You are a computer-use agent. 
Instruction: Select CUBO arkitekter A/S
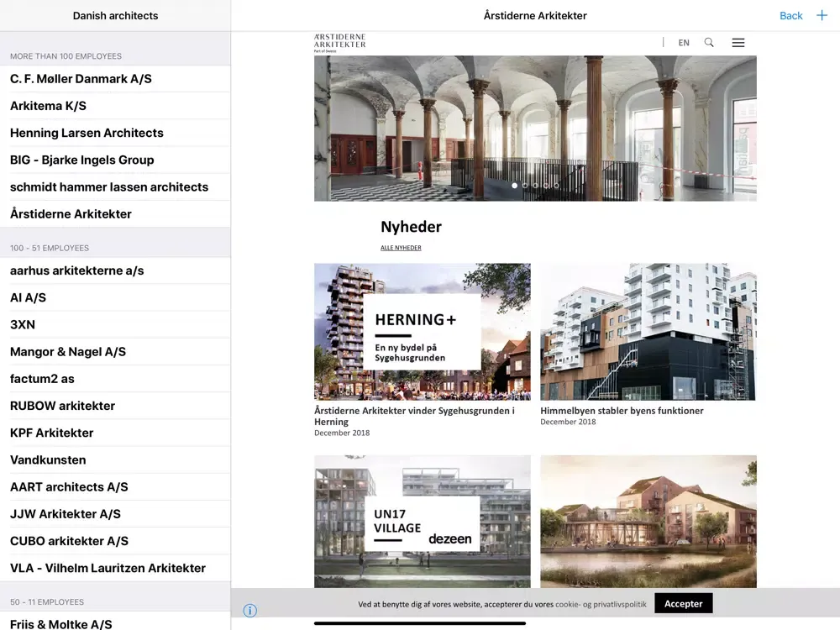click(115, 541)
